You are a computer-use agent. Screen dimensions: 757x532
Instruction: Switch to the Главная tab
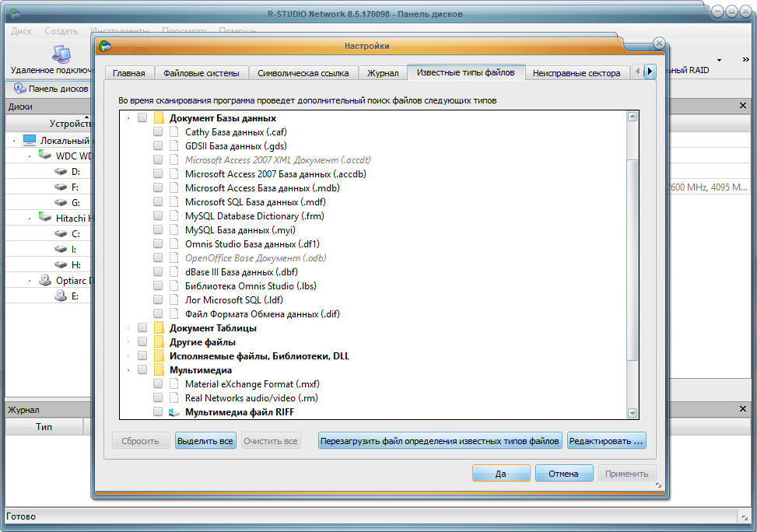[129, 73]
